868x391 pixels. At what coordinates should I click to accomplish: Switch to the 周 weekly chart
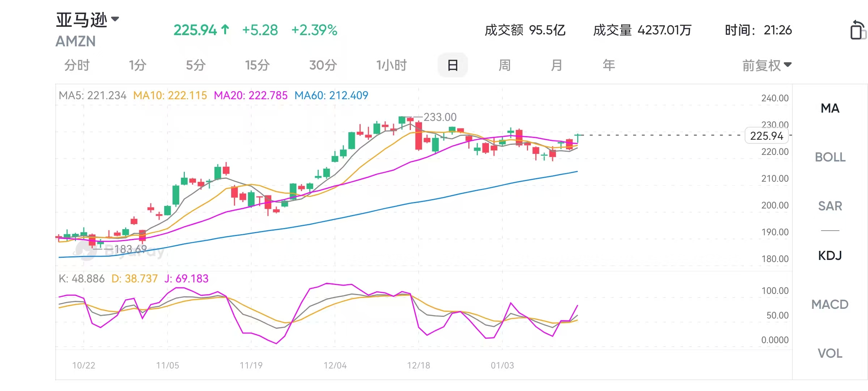pyautogui.click(x=505, y=66)
